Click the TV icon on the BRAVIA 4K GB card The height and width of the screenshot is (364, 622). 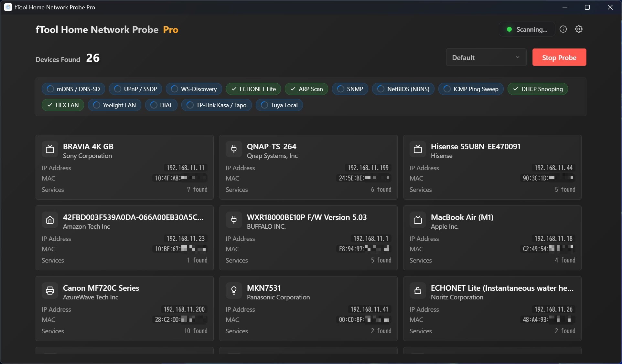(x=50, y=149)
